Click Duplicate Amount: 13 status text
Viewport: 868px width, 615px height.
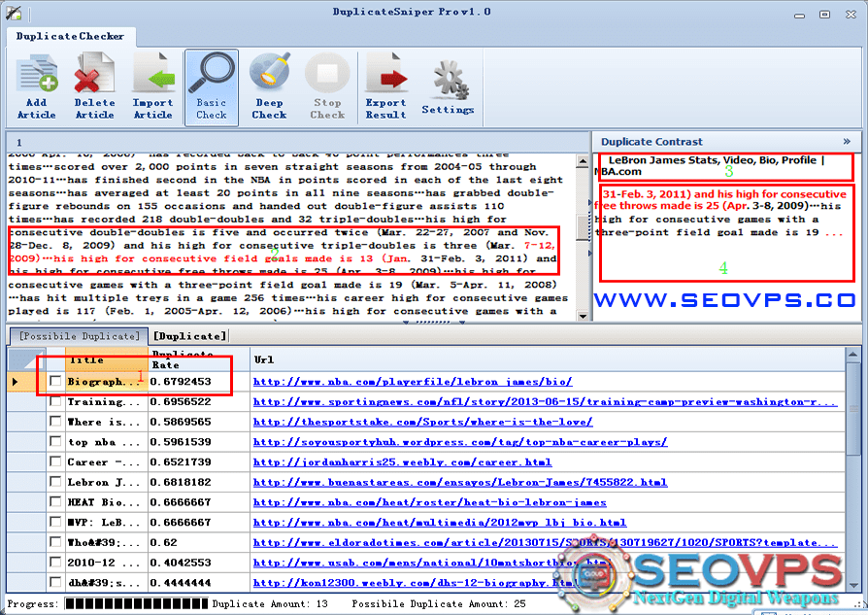coord(270,603)
